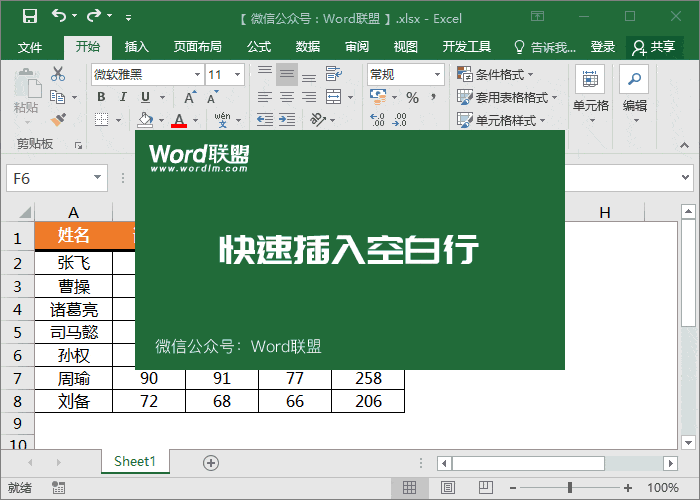
Task: Apply comma style
Action: click(433, 96)
